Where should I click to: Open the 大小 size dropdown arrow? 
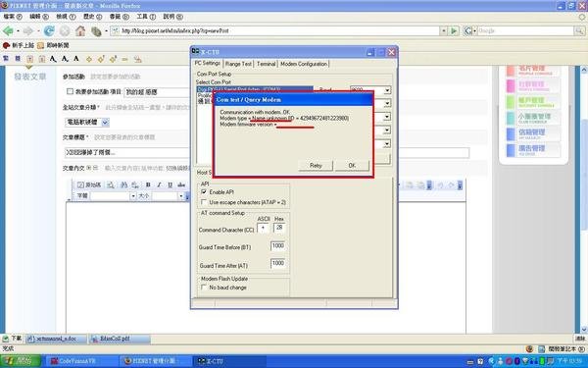pyautogui.click(x=180, y=196)
